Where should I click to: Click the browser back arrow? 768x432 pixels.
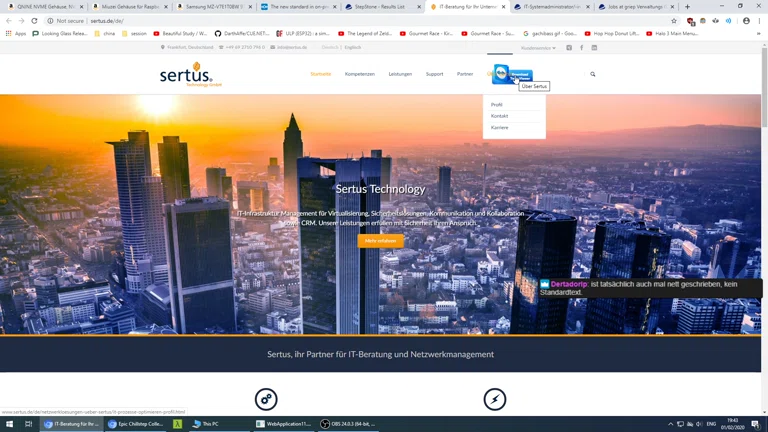(9, 21)
